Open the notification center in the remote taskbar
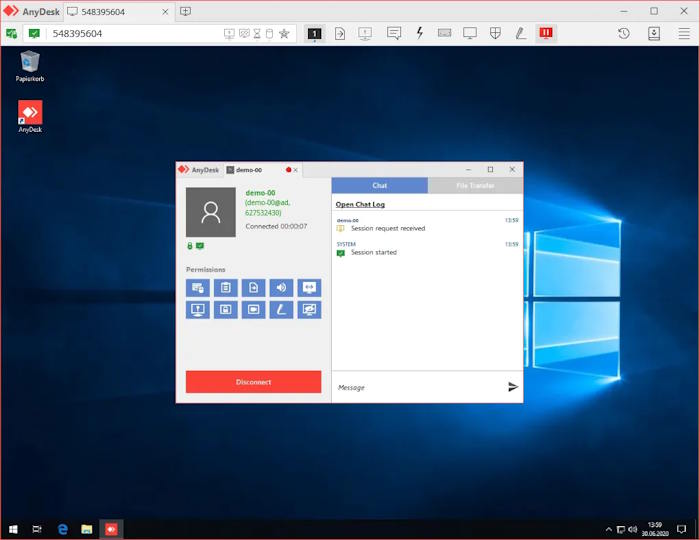This screenshot has height=540, width=700. pyautogui.click(x=681, y=529)
